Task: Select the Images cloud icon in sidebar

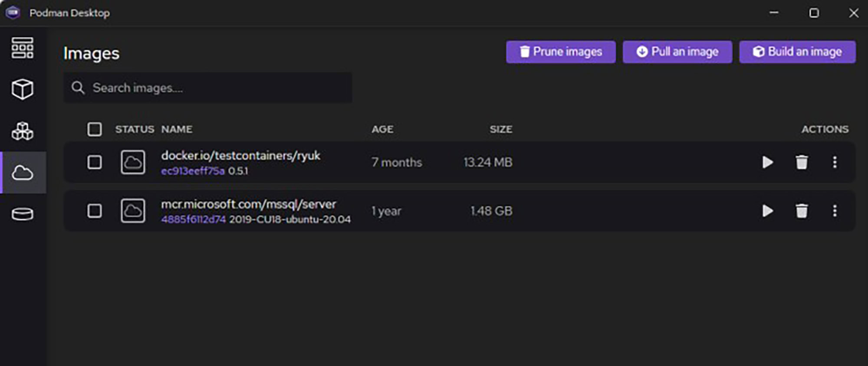Action: [x=23, y=173]
